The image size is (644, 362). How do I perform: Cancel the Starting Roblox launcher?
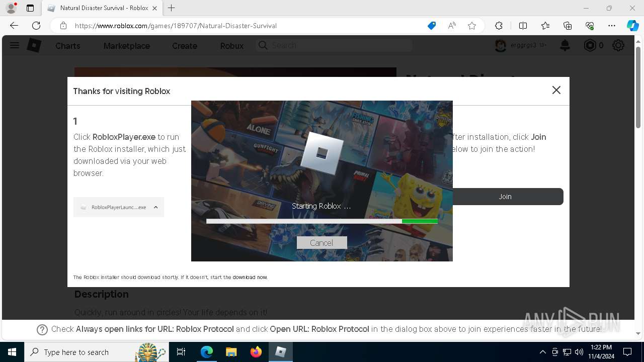(x=321, y=243)
